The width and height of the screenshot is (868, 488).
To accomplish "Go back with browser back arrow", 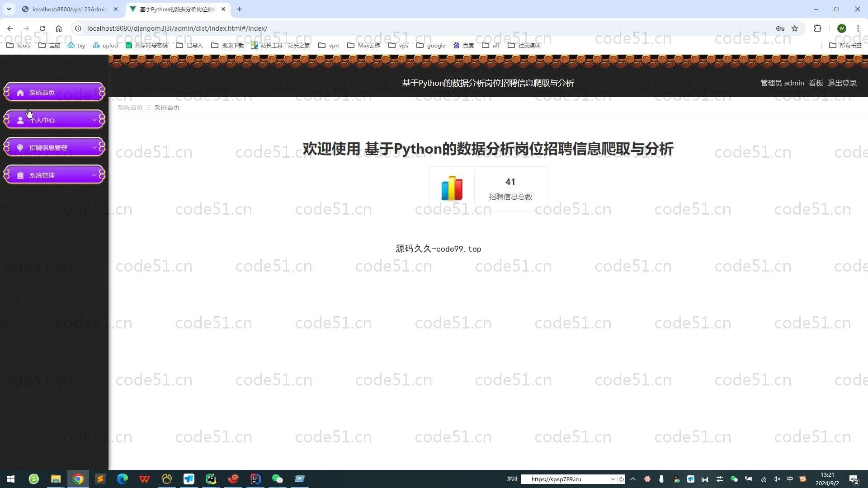I will [10, 28].
